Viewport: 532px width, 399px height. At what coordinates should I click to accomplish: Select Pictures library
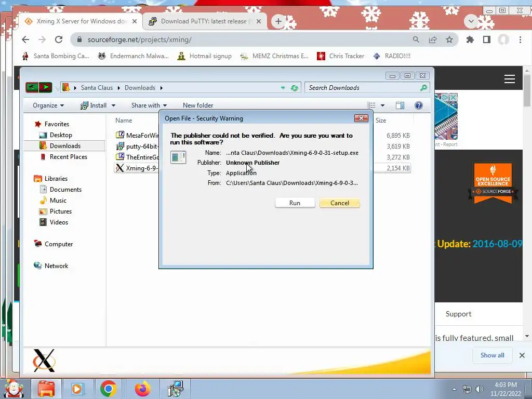point(60,211)
